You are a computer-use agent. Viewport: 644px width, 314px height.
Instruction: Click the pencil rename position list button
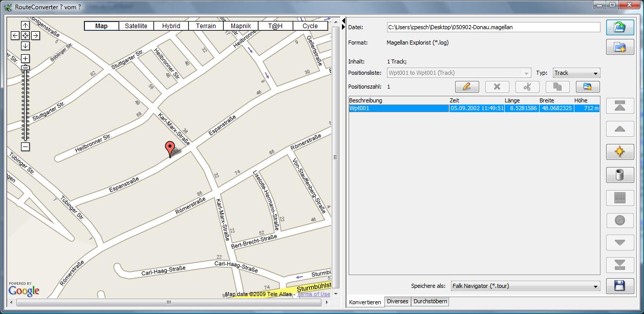tap(467, 87)
